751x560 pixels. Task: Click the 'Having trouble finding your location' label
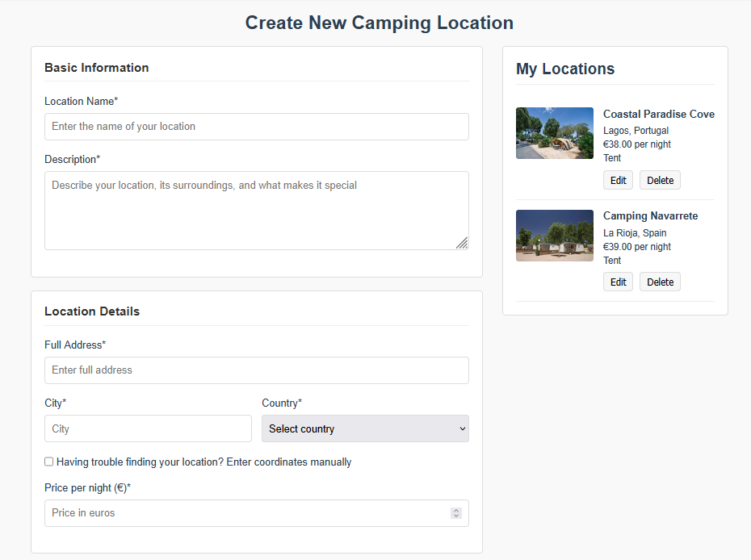pos(204,462)
